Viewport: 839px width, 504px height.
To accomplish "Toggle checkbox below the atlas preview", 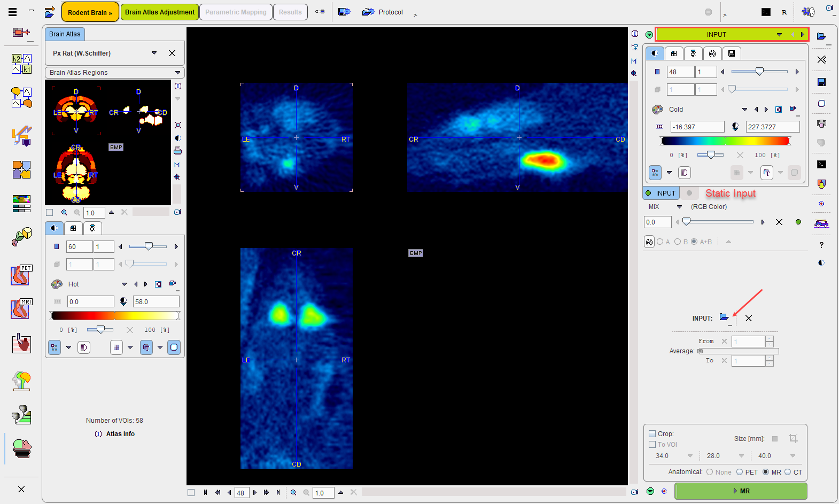I will [x=50, y=212].
